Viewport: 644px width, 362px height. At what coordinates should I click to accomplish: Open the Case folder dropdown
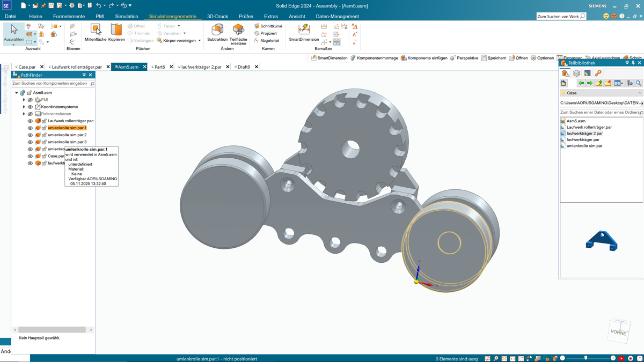click(x=640, y=93)
